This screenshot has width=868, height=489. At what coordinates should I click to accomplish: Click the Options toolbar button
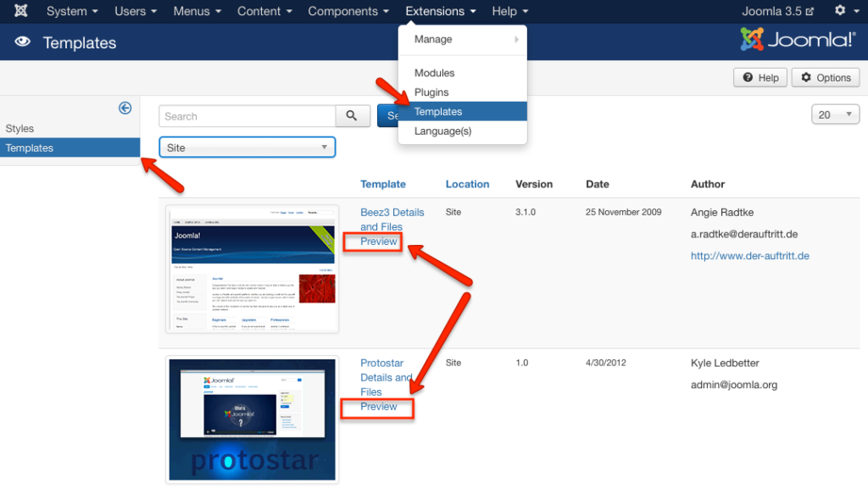pyautogui.click(x=826, y=77)
